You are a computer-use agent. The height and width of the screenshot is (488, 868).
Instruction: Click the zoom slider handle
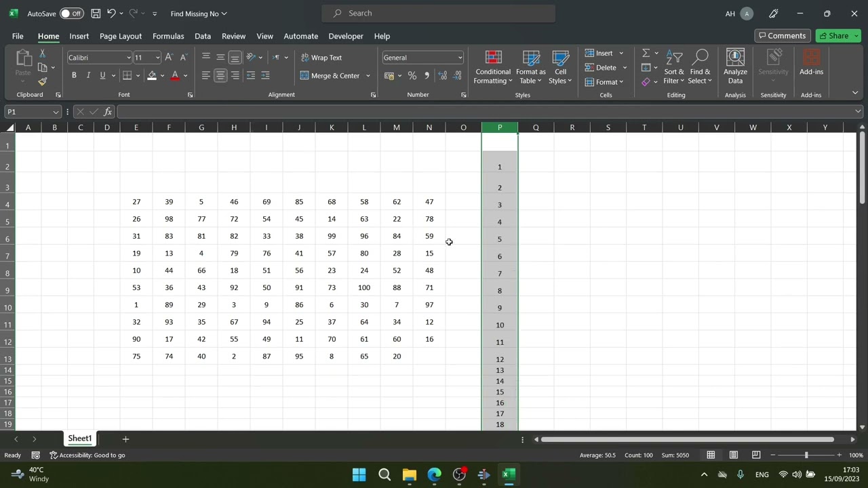[x=806, y=455]
